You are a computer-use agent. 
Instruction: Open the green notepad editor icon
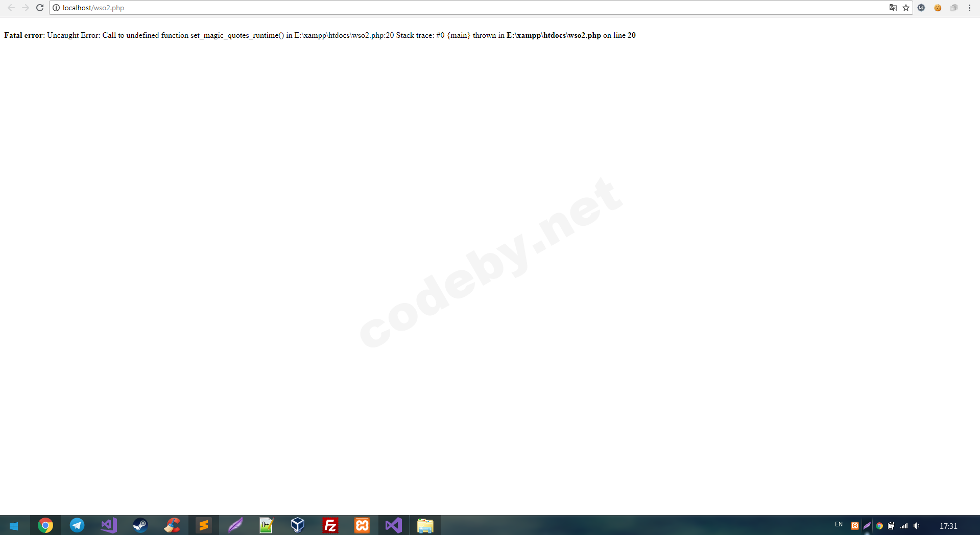point(267,525)
